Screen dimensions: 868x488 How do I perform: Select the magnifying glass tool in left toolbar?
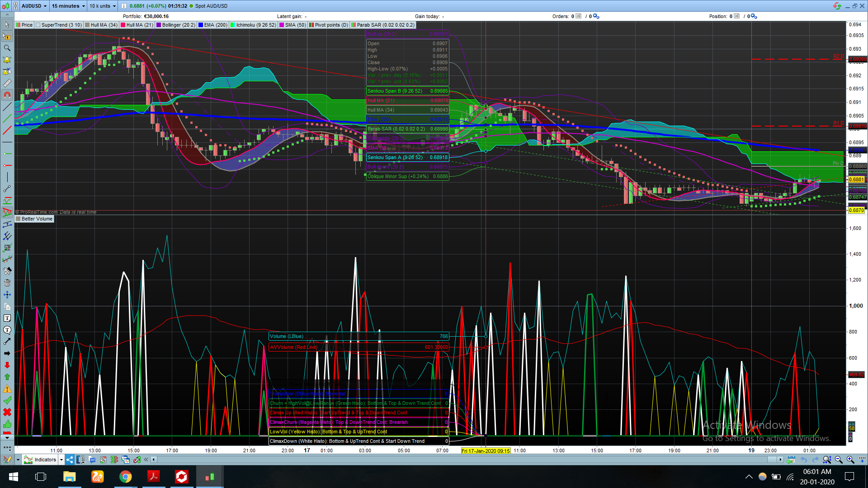(x=7, y=48)
